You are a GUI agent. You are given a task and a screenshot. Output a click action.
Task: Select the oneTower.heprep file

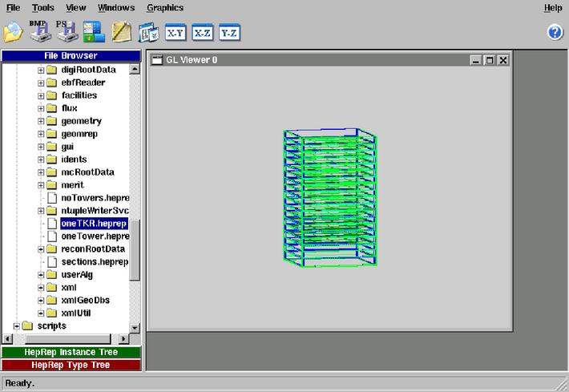click(x=95, y=236)
